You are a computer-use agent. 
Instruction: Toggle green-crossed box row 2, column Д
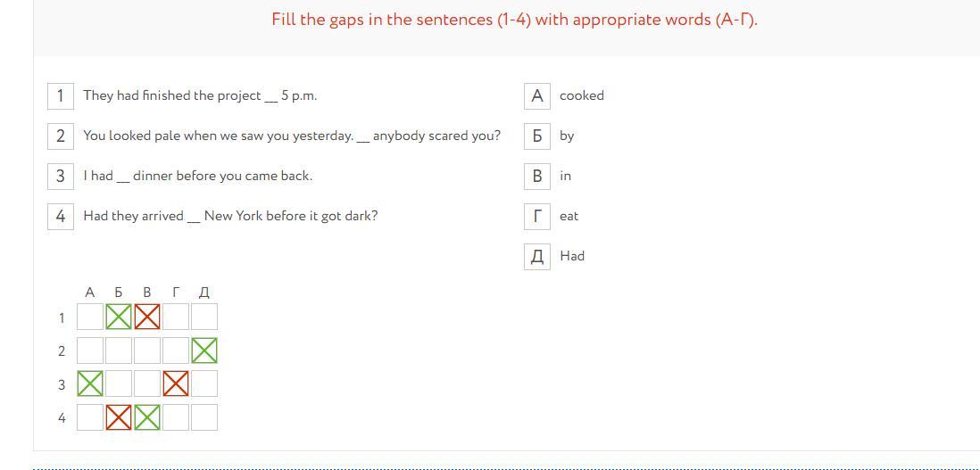(204, 350)
